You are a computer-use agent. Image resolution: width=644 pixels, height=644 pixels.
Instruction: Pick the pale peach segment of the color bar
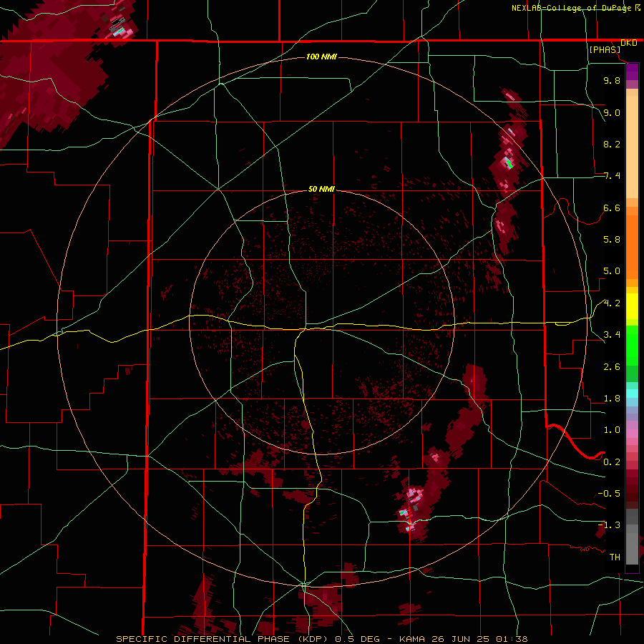click(x=632, y=147)
